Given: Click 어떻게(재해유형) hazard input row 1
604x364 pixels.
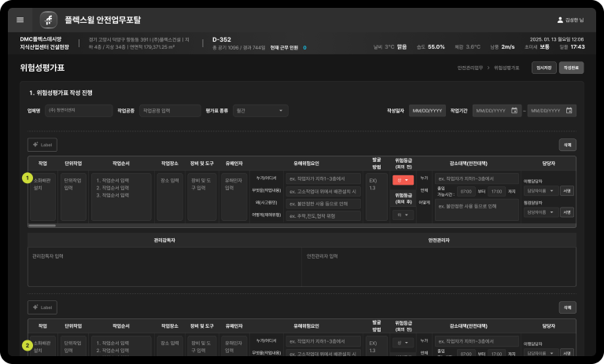Looking at the screenshot, I should (x=323, y=216).
